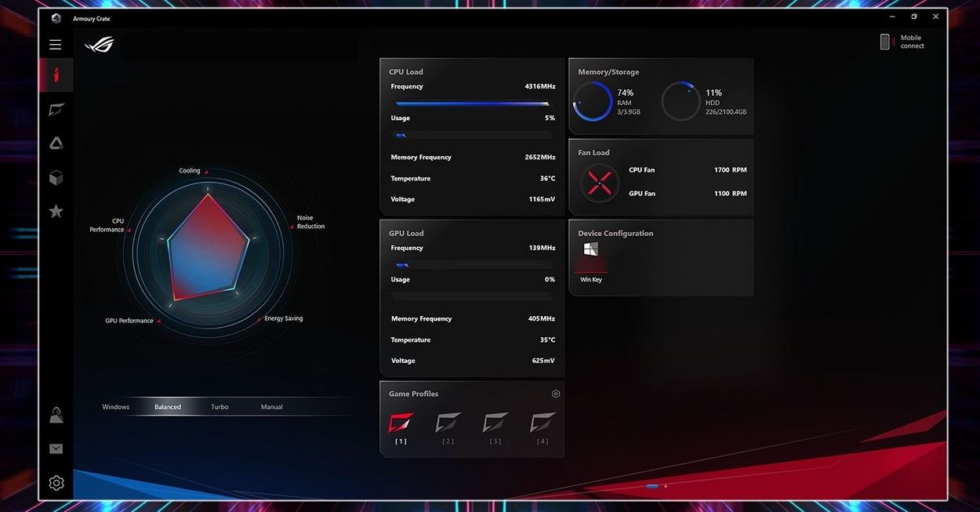Image resolution: width=980 pixels, height=512 pixels.
Task: Open the Settings gear in the sidebar
Action: pyautogui.click(x=56, y=483)
